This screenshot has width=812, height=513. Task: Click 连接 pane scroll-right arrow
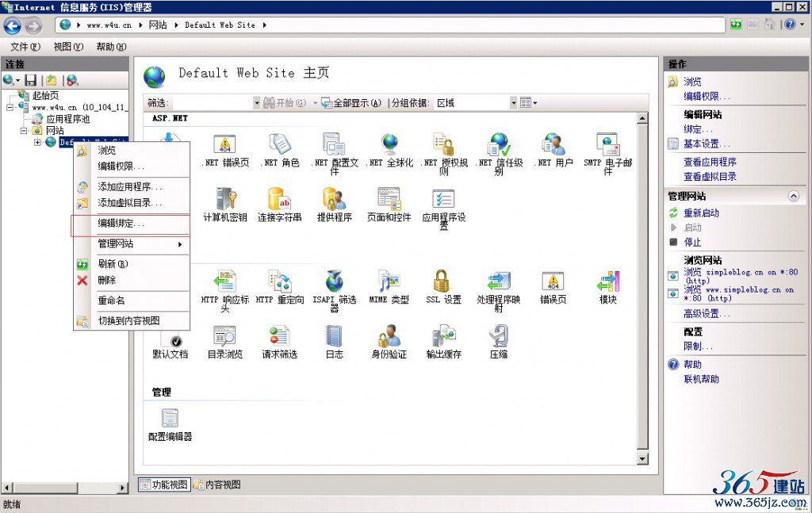[x=122, y=488]
